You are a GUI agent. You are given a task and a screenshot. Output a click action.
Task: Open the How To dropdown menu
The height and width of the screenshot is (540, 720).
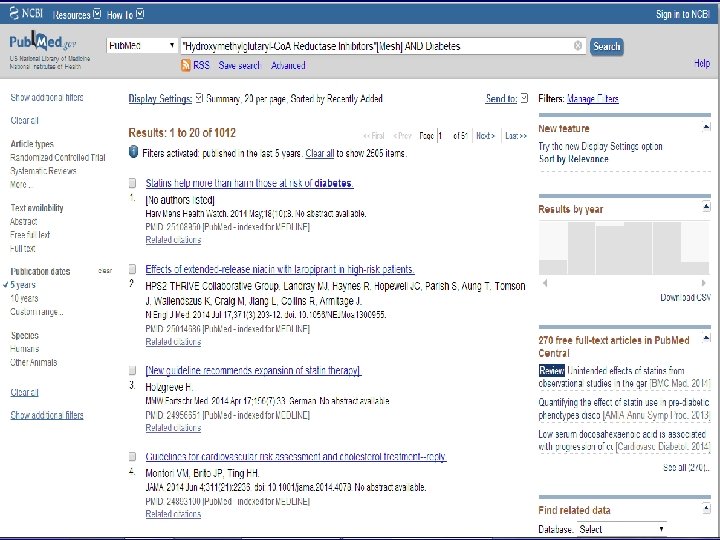(x=125, y=15)
